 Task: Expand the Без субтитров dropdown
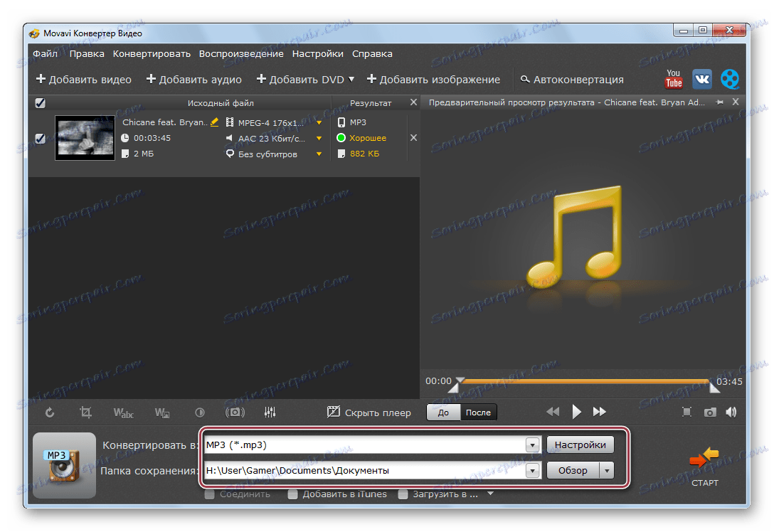click(x=319, y=154)
